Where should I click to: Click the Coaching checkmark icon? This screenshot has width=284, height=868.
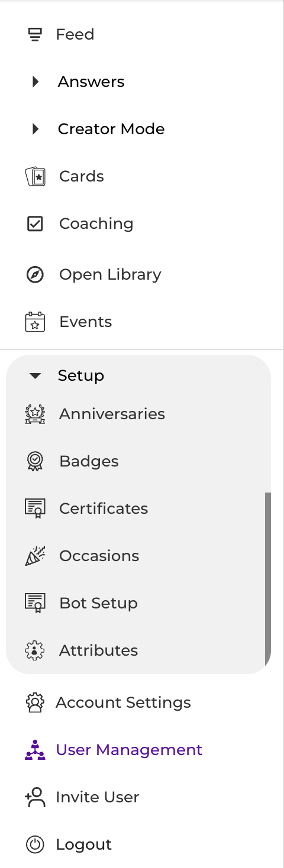[x=35, y=224]
